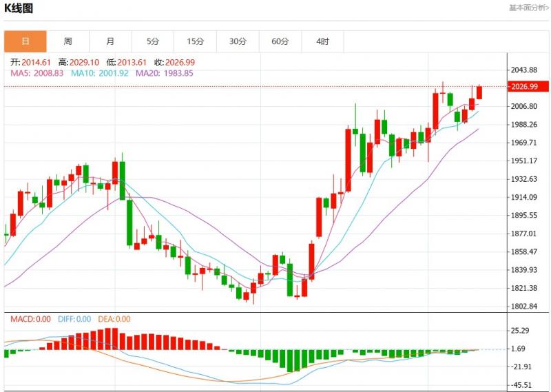Open the 4时 four-hour chart tab
The height and width of the screenshot is (392, 551).
click(x=322, y=41)
